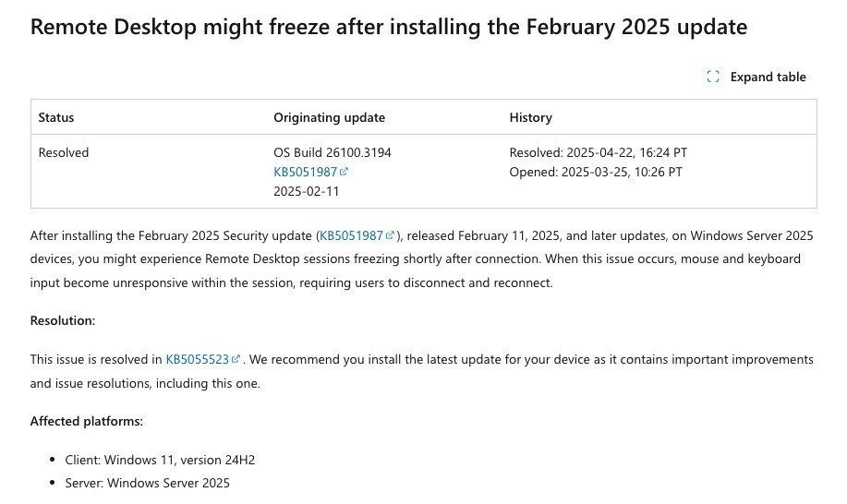Select the Originating update column header
Image resolution: width=847 pixels, height=504 pixels.
[329, 117]
